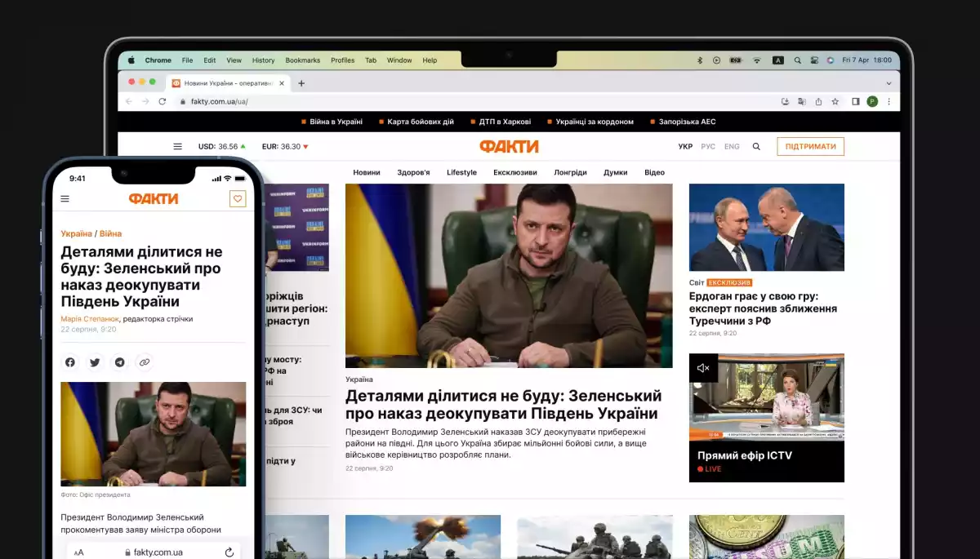The height and width of the screenshot is (559, 980).
Task: Open the Bluetooth menu bar icon
Action: click(699, 60)
